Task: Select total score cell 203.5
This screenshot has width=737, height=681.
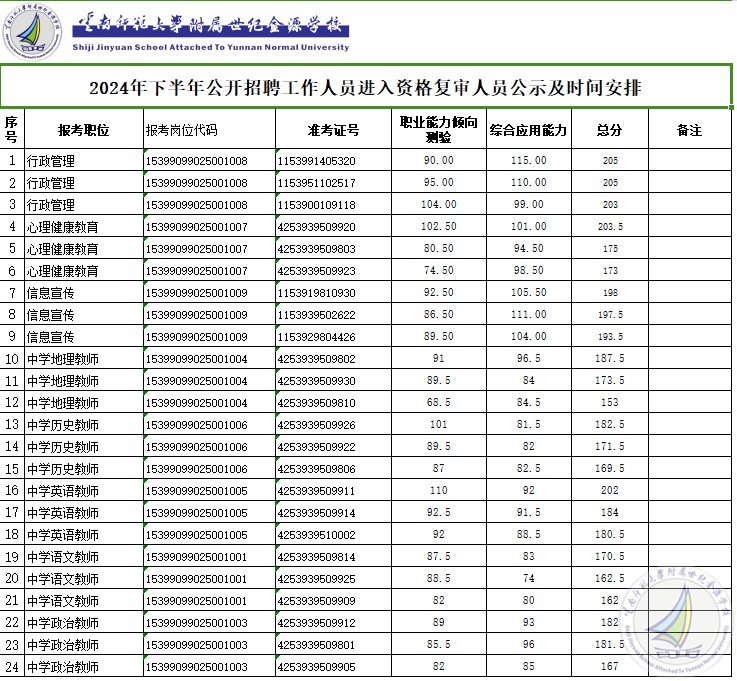Action: (x=609, y=227)
